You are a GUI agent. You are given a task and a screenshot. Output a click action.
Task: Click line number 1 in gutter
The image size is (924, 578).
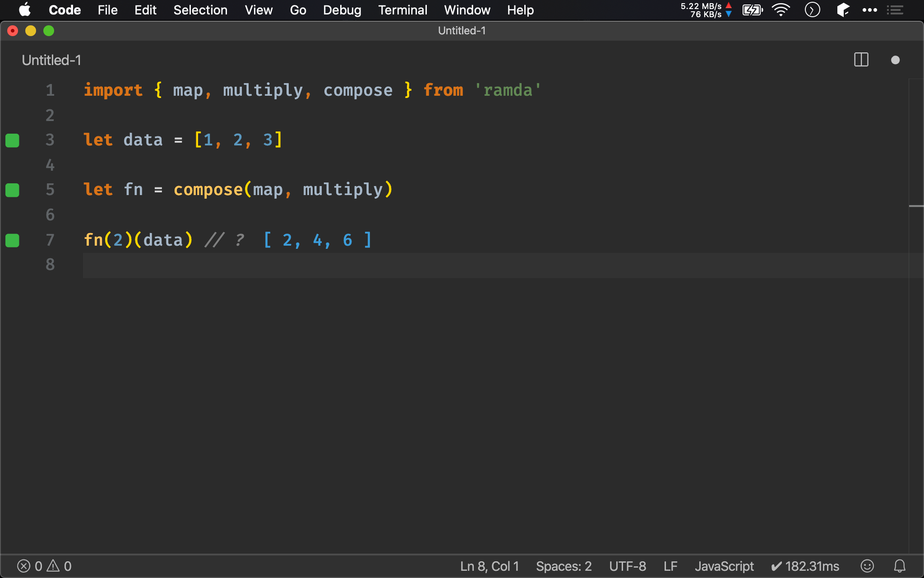click(50, 90)
